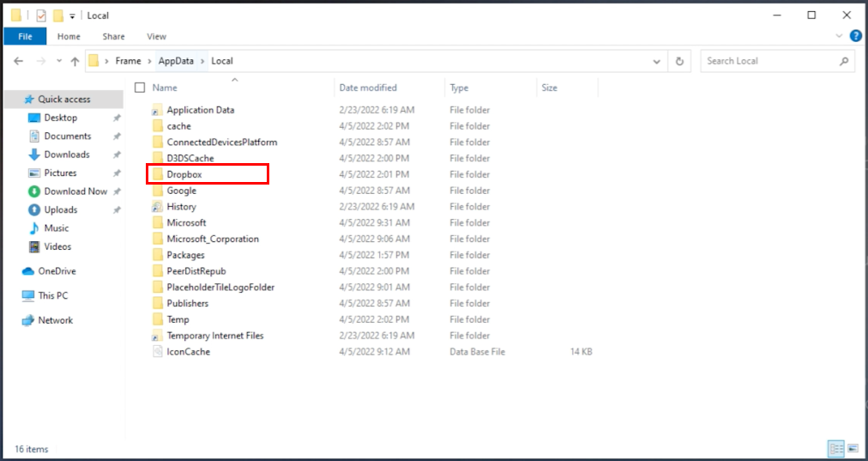
Task: Open Pictures in the sidebar
Action: tap(60, 173)
